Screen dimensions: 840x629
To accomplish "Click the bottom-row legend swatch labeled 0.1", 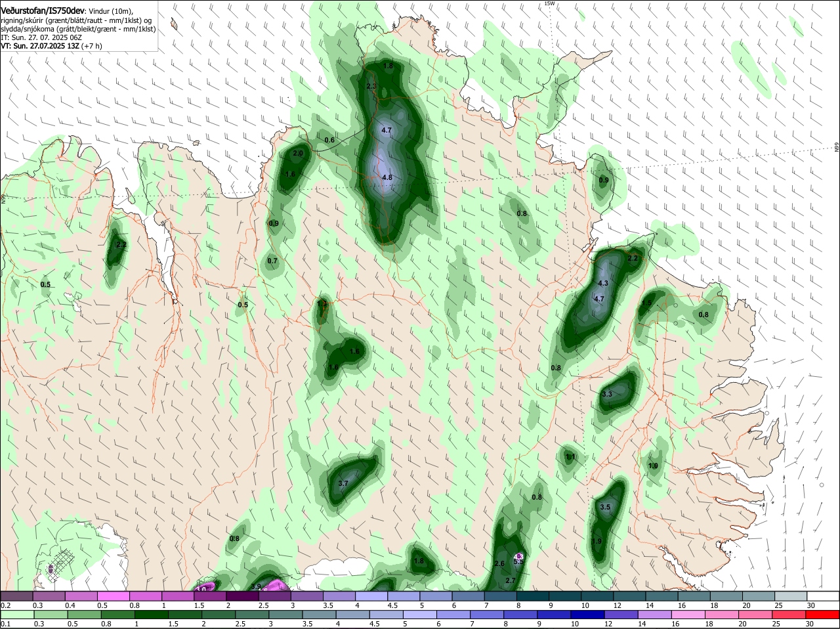I will point(16,615).
